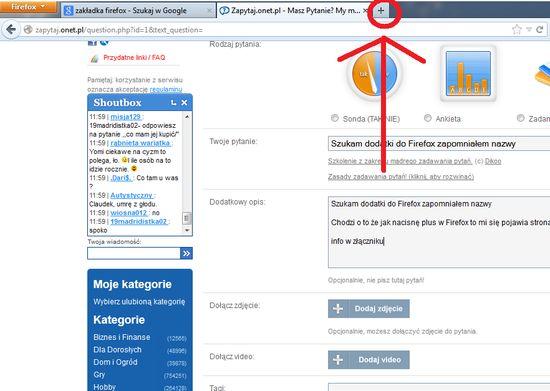Expand the Zasady zadawania pytań link
550x391 pixels.
click(x=401, y=177)
